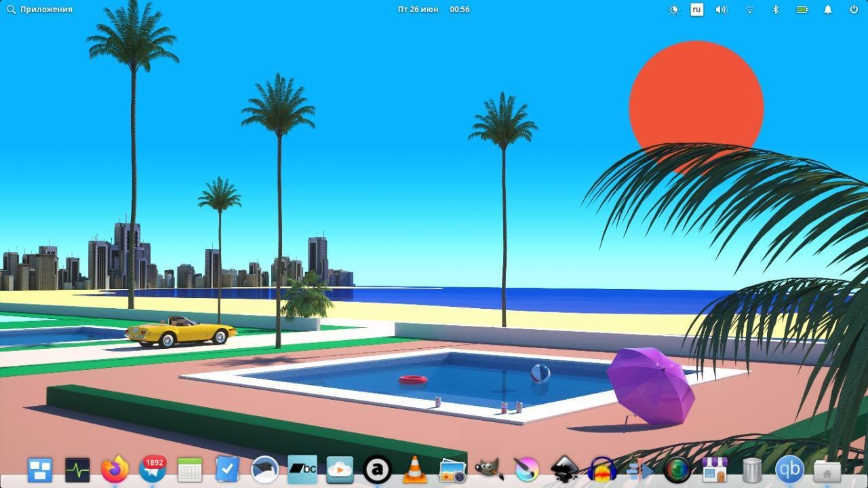Open the Tasks checkmark app in dock

[x=227, y=469]
